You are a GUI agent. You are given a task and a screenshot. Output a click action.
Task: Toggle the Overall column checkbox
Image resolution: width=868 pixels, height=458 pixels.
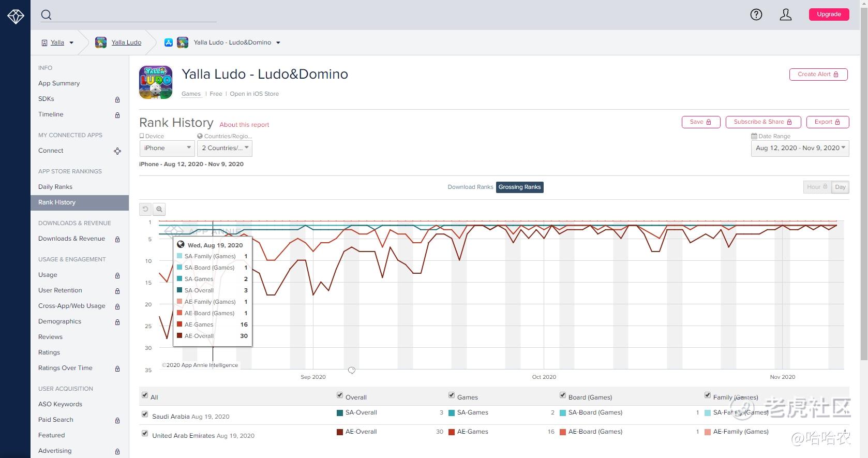tap(340, 395)
